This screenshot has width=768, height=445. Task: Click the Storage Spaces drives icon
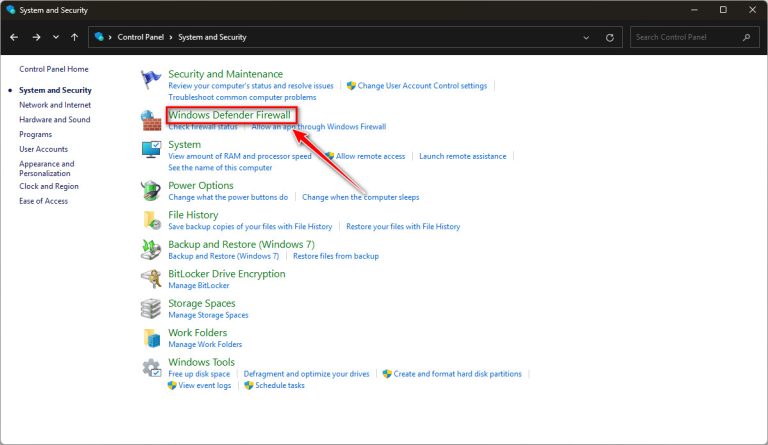point(151,308)
